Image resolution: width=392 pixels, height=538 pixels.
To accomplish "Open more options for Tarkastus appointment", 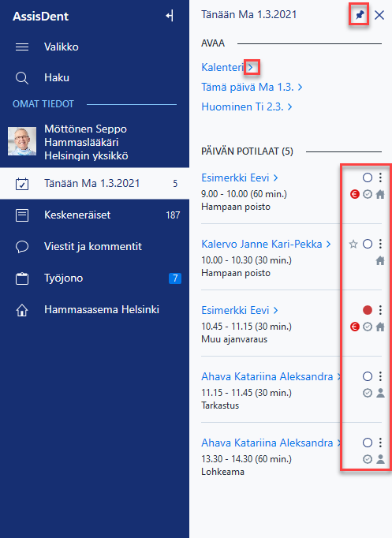I will (x=380, y=376).
